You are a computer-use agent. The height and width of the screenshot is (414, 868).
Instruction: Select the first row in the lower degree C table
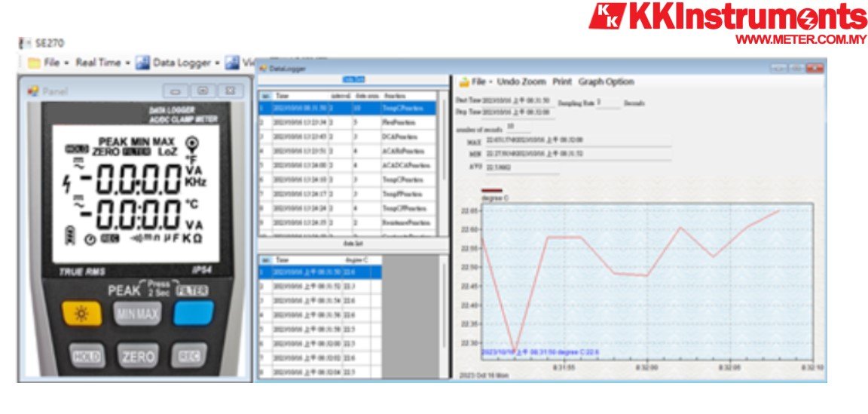pyautogui.click(x=320, y=272)
